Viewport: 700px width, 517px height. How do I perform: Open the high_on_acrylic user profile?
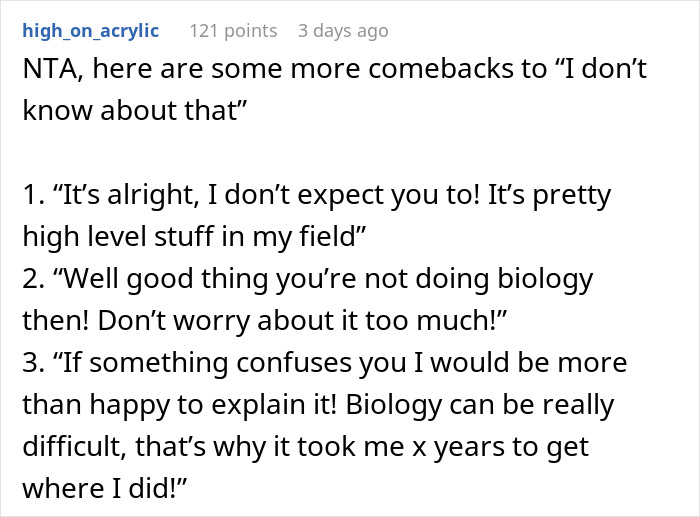(x=89, y=31)
